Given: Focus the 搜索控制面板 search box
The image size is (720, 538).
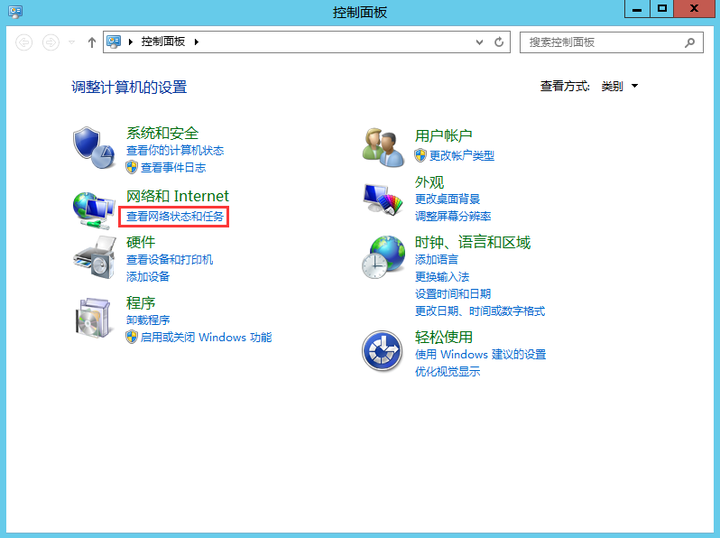Looking at the screenshot, I should click(x=611, y=42).
